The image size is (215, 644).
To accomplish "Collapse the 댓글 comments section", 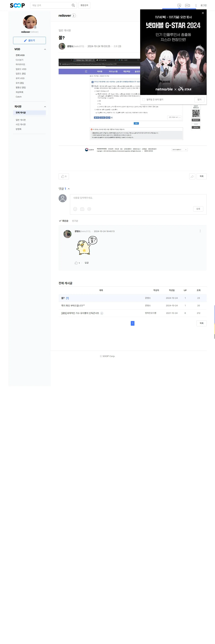I will (x=69, y=189).
